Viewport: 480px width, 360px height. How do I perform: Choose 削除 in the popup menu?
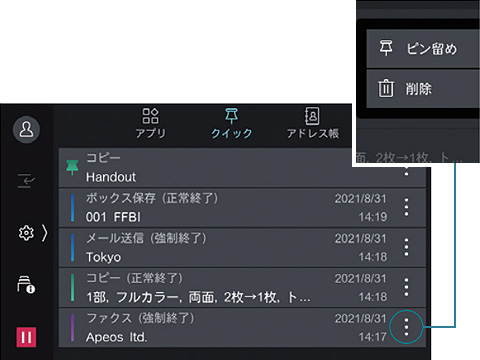[x=423, y=89]
